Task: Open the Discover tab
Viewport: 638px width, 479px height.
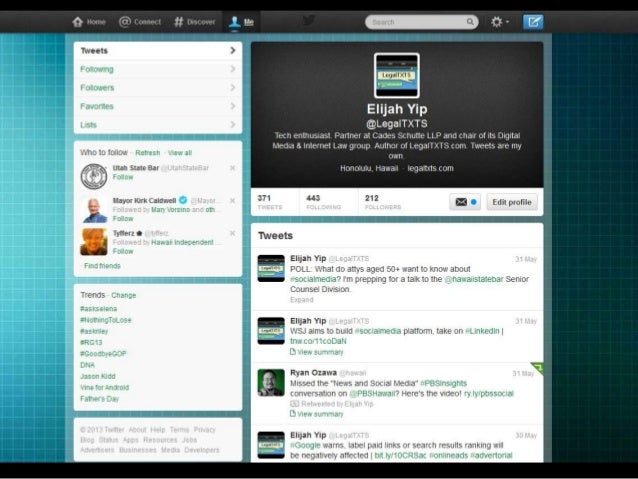Action: click(x=194, y=22)
